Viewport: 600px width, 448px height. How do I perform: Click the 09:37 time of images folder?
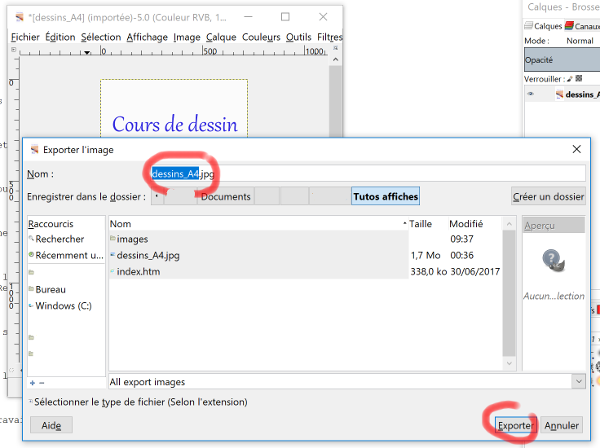462,239
